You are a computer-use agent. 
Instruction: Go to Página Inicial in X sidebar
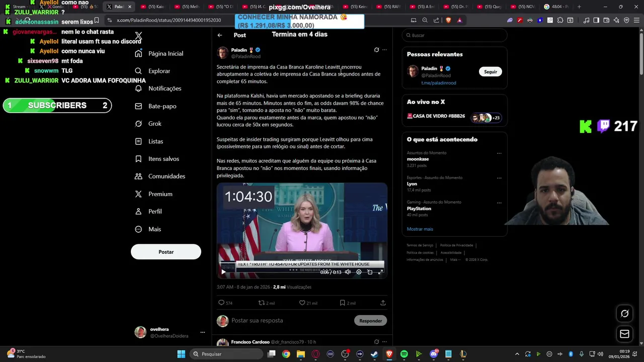tap(159, 53)
